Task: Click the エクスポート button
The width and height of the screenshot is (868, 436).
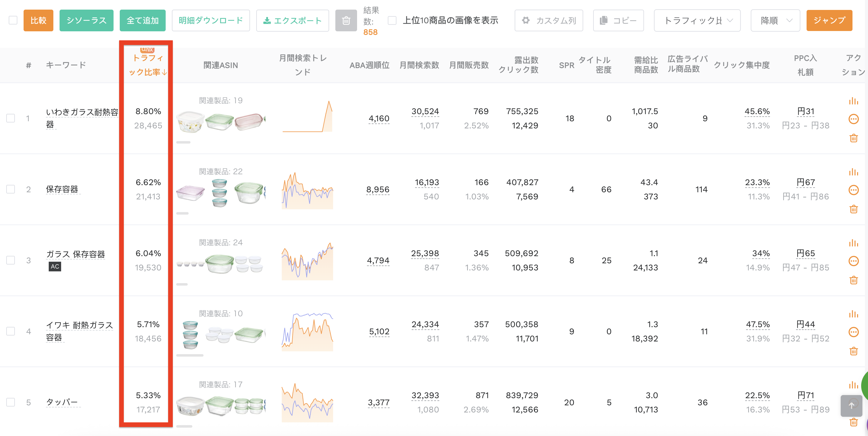Action: (x=293, y=20)
